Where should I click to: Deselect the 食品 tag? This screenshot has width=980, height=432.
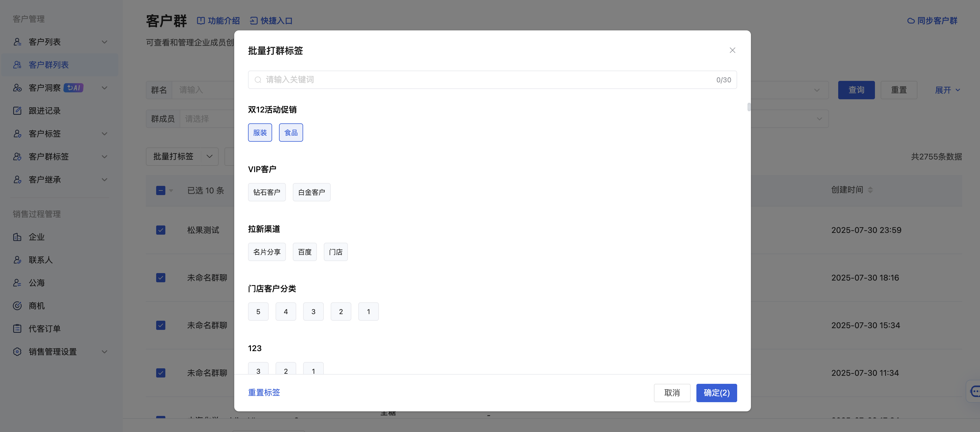[291, 132]
